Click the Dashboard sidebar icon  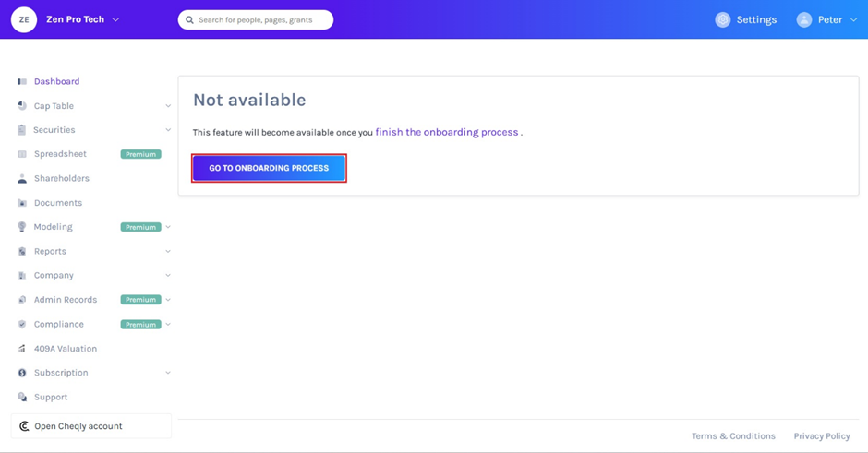pos(22,81)
